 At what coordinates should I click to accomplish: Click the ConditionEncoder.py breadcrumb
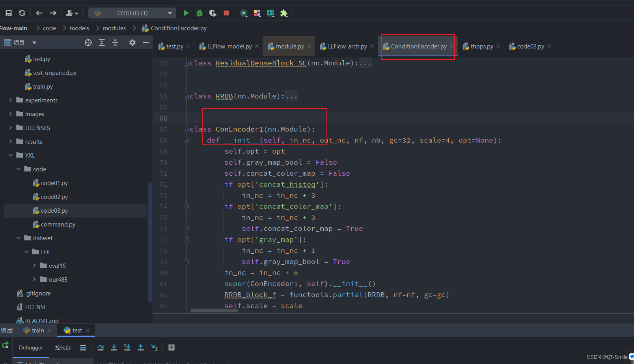click(x=175, y=28)
